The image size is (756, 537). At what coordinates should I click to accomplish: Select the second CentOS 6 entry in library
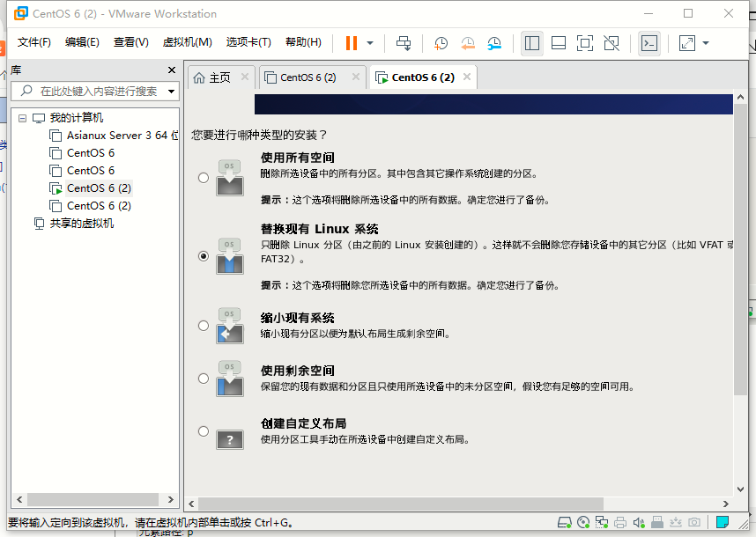(90, 171)
